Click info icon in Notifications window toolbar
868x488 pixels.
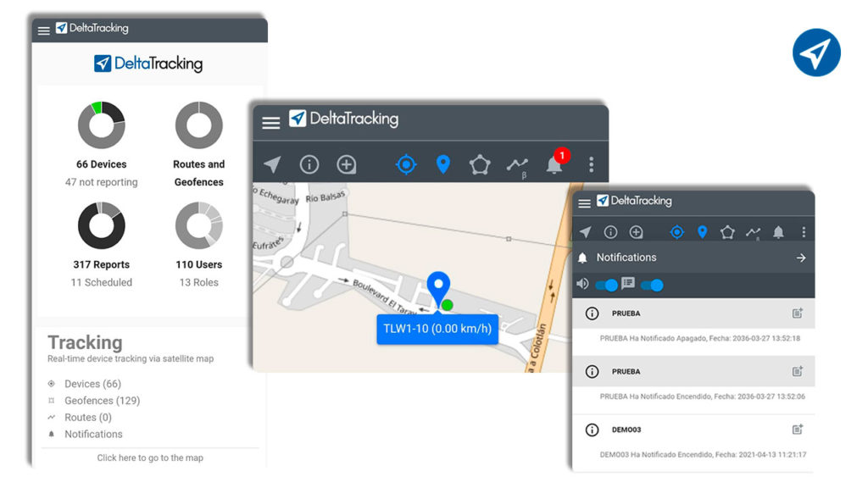[610, 232]
